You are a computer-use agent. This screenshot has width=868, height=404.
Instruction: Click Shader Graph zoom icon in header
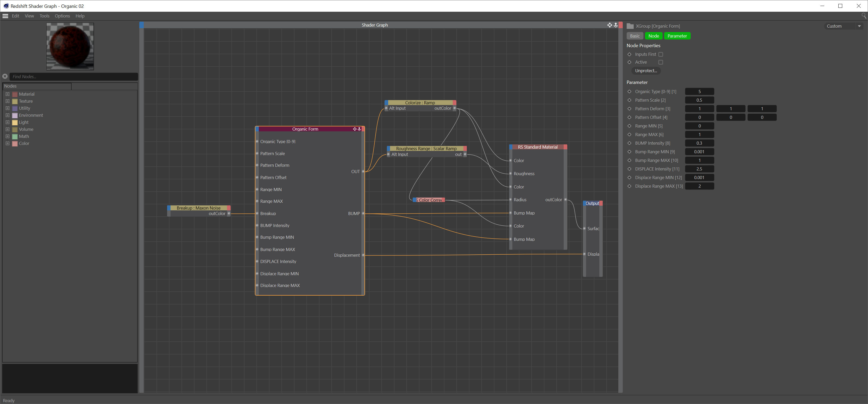click(616, 25)
